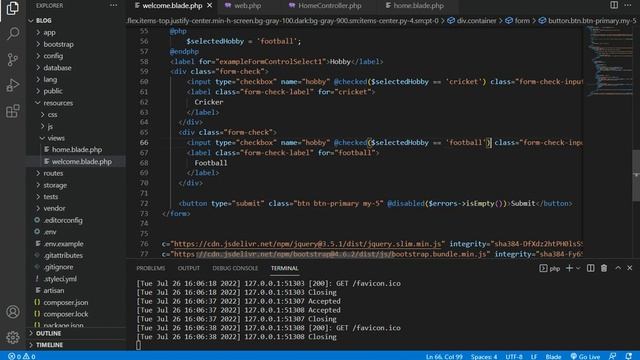Open Run and Debug view icon
This screenshot has height=360, width=640.
click(13, 85)
